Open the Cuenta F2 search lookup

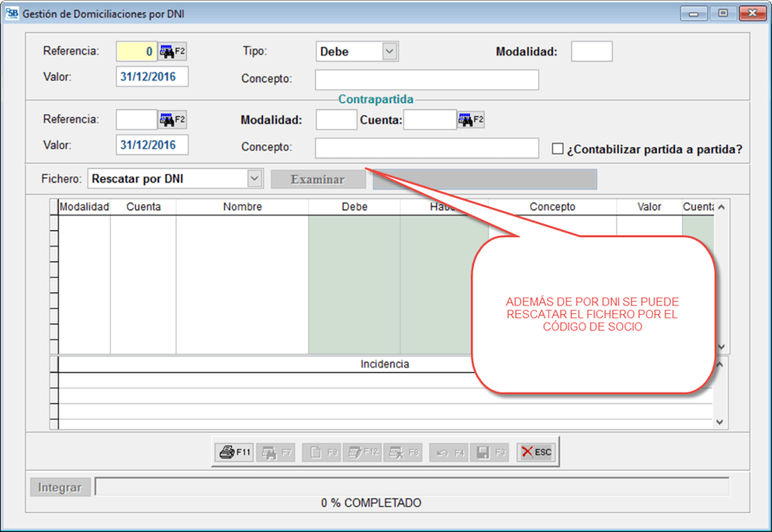(471, 120)
